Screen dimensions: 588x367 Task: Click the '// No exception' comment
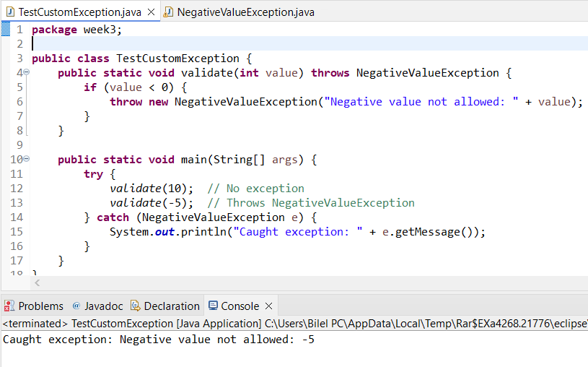255,189
